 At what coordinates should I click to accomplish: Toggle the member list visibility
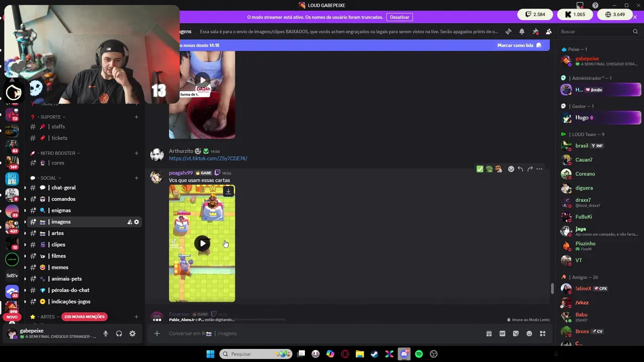(x=548, y=31)
